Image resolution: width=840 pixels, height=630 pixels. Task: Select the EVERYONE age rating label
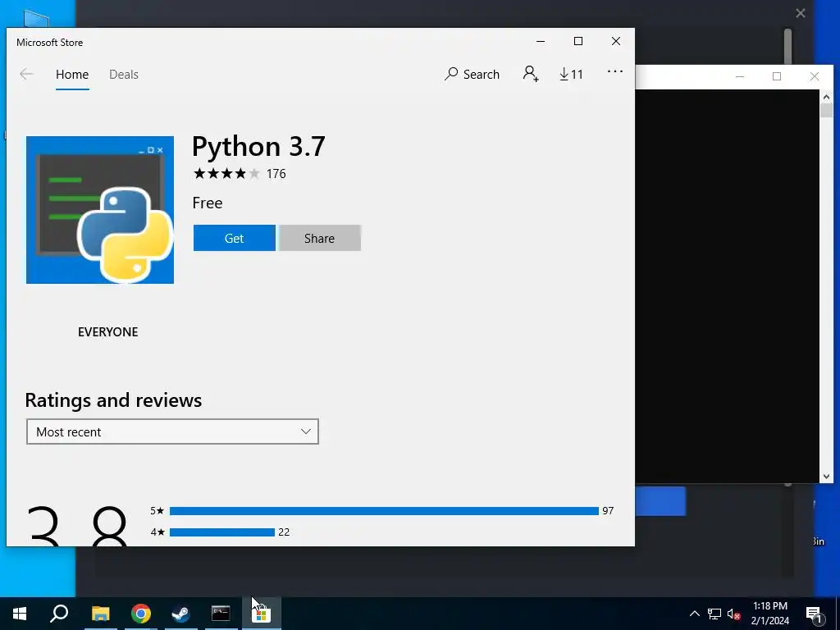[x=108, y=332]
